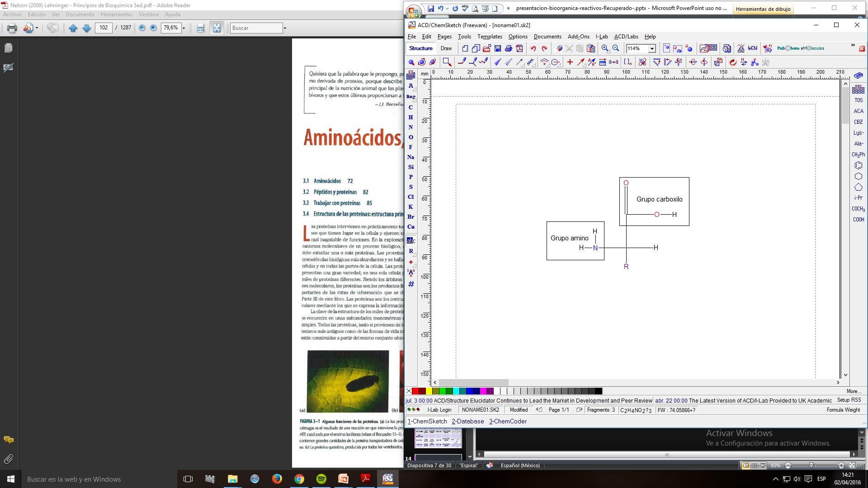Open the Templates menu
The image size is (868, 488).
click(x=489, y=37)
